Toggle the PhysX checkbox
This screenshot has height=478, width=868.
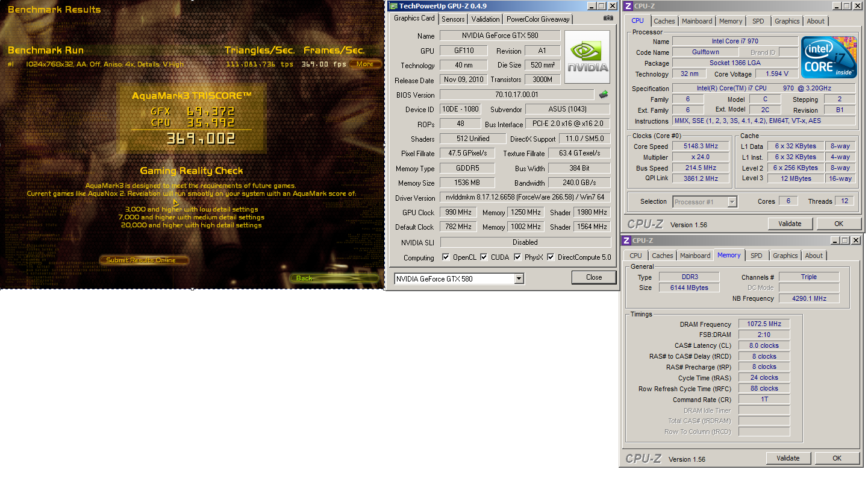[x=517, y=257]
